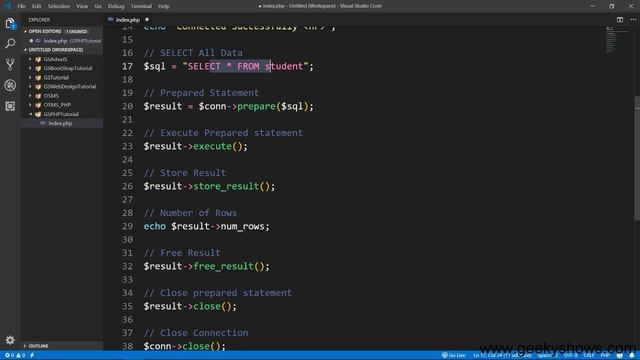The width and height of the screenshot is (640, 360).
Task: Expand the OSMS_PHP folder
Action: coord(30,105)
